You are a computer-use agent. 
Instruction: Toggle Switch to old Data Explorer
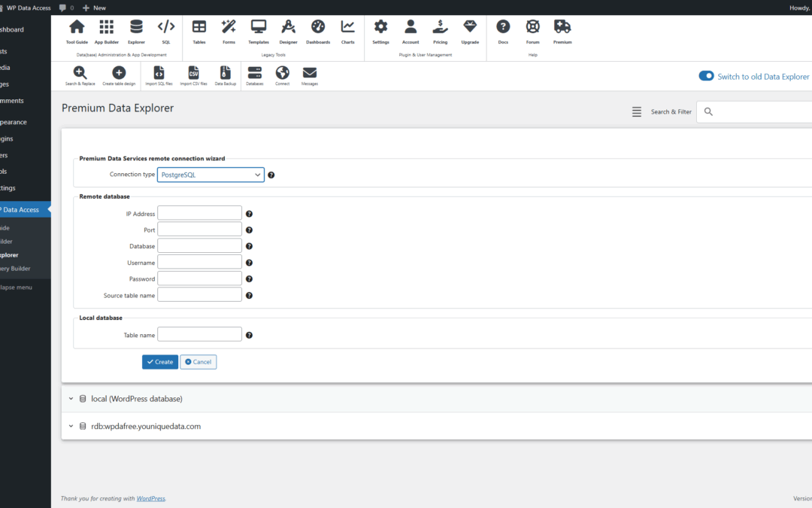point(706,76)
